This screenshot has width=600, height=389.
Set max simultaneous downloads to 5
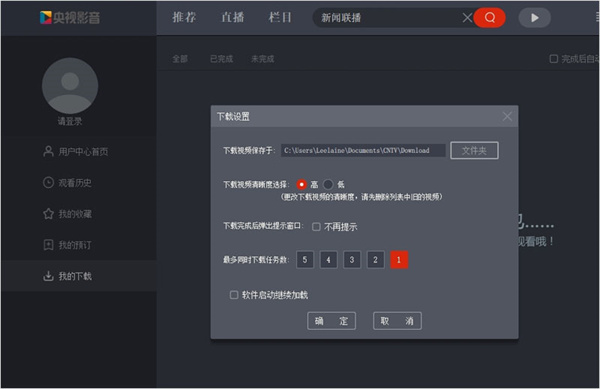(305, 260)
